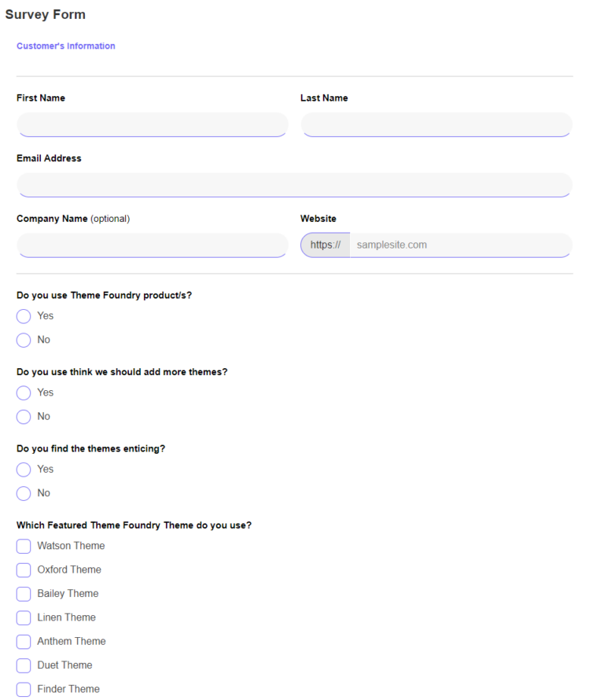This screenshot has width=604, height=700.
Task: Check the Oxford Theme checkbox
Action: [24, 569]
